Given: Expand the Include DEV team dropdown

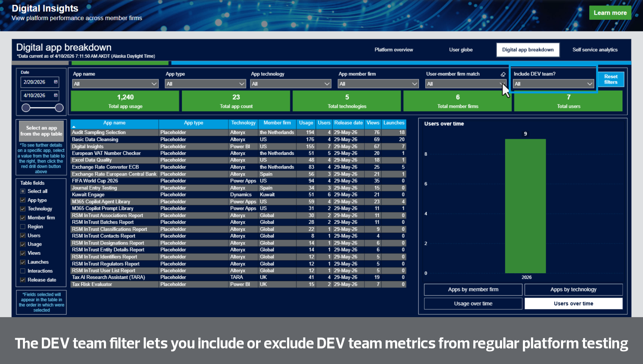Looking at the screenshot, I should tap(553, 84).
